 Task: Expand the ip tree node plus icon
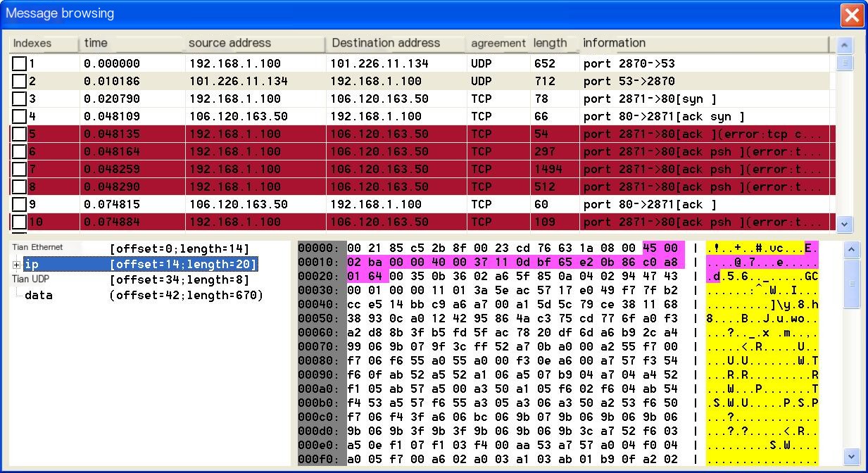[16, 265]
